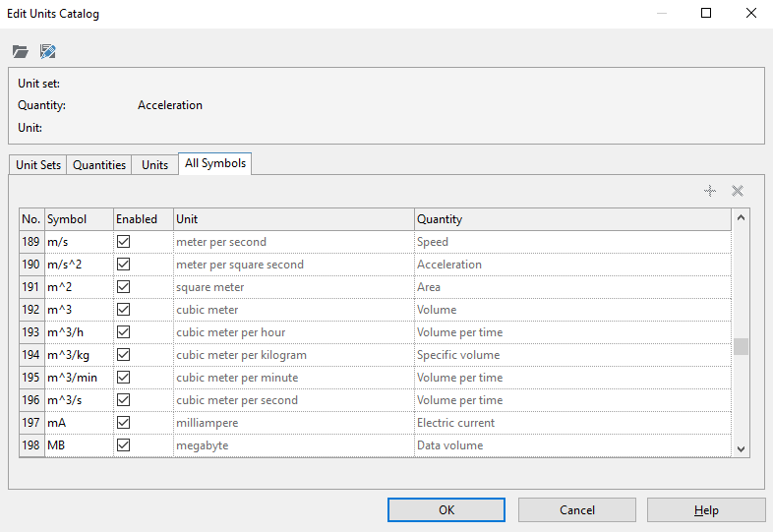
Task: Click the Cancel button
Action: click(577, 509)
